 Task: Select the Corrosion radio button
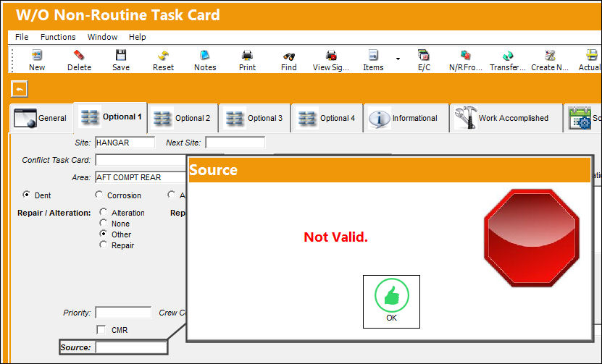(99, 195)
